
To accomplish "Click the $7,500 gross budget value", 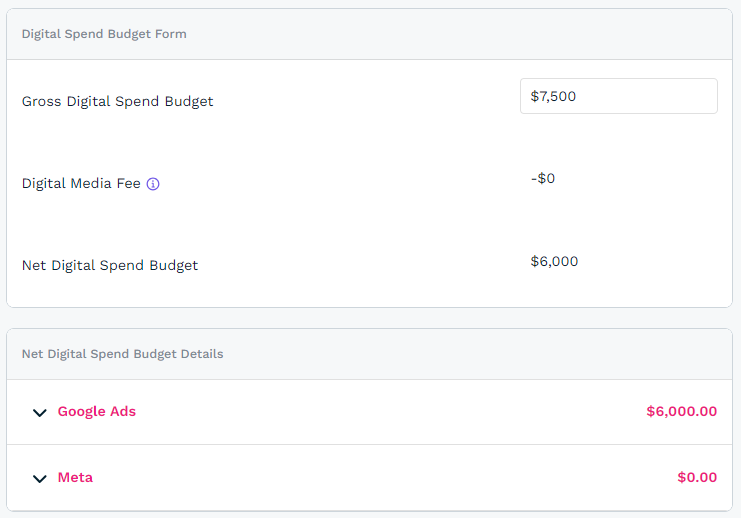I will tap(553, 96).
